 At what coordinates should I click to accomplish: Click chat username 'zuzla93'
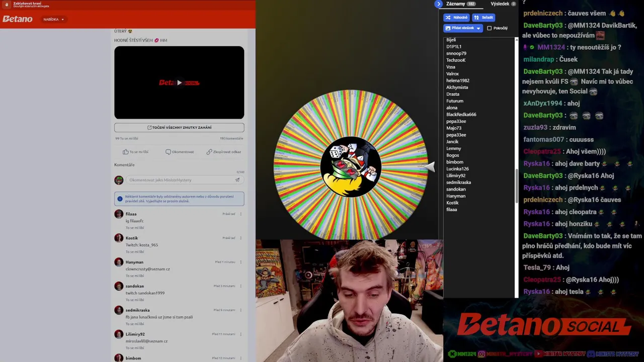535,128
